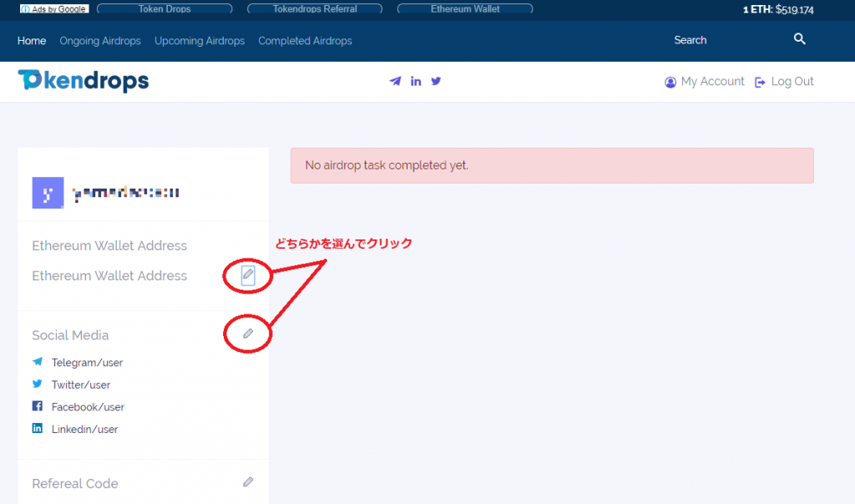Open My Account link
Image resolution: width=855 pixels, height=504 pixels.
coord(712,81)
